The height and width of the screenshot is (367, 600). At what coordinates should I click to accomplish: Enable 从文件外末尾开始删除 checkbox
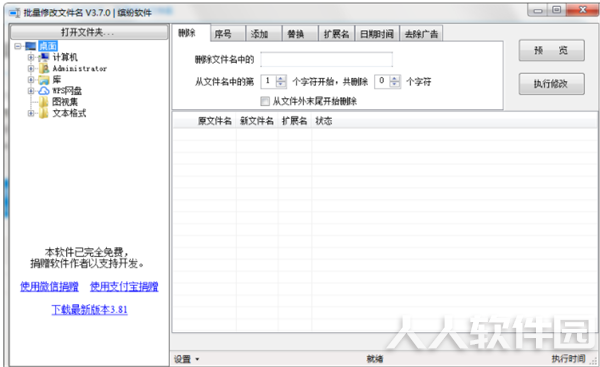pos(265,101)
